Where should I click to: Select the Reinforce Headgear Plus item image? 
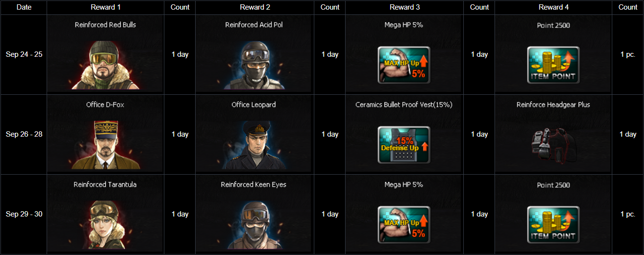(553, 141)
